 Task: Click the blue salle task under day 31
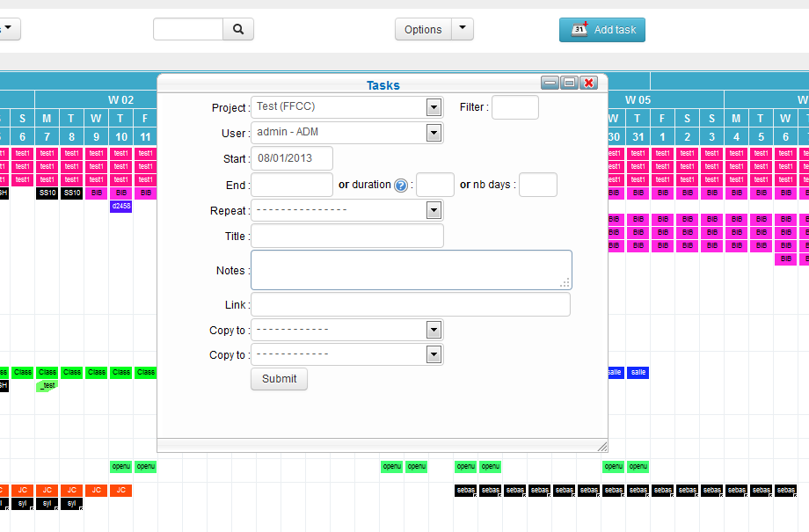(x=638, y=373)
